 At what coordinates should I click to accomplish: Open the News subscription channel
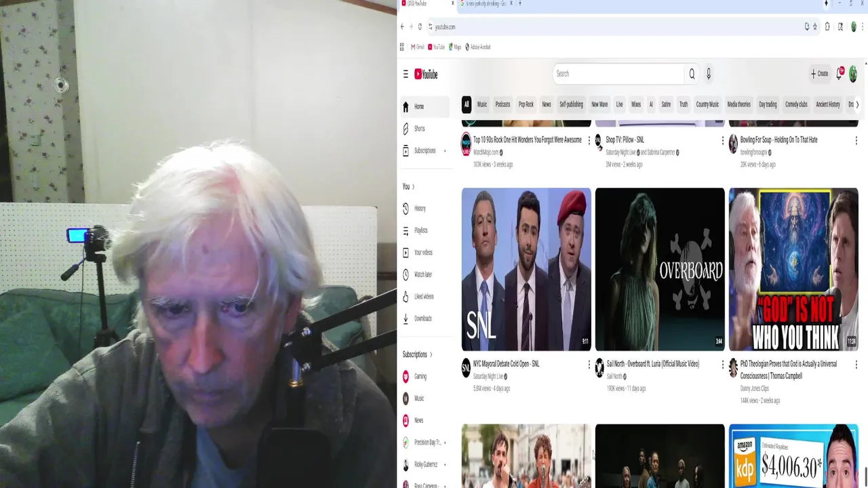pyautogui.click(x=425, y=420)
